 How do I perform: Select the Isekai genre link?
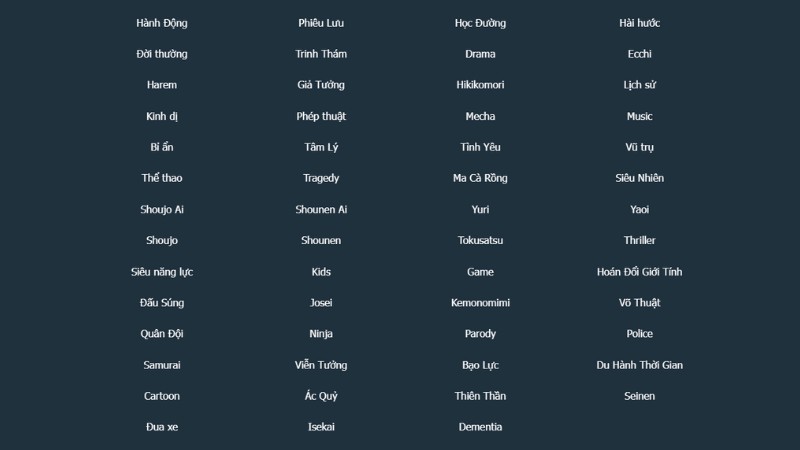[x=321, y=427]
